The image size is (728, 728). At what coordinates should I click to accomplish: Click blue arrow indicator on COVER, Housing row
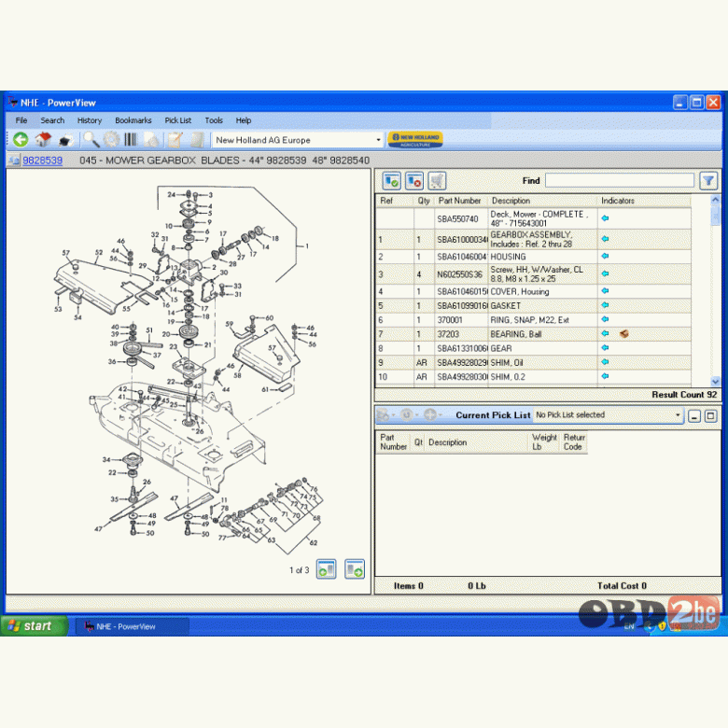pyautogui.click(x=605, y=291)
